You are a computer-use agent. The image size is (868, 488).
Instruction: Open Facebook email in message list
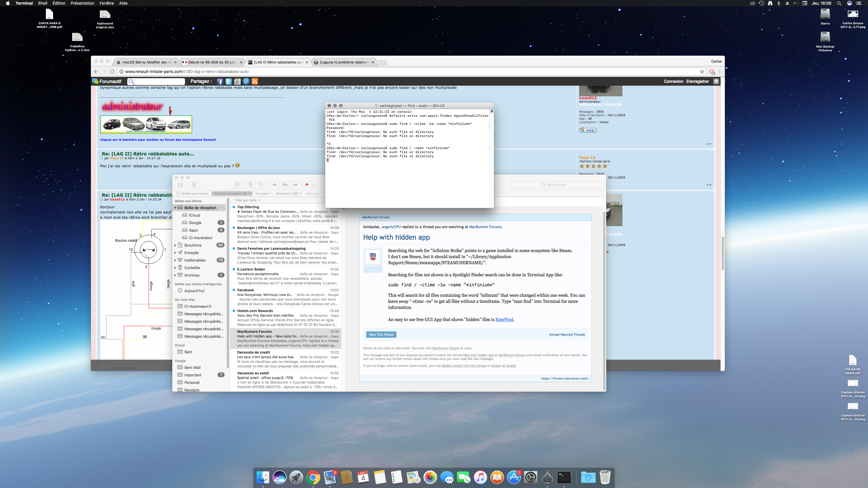[x=286, y=297]
